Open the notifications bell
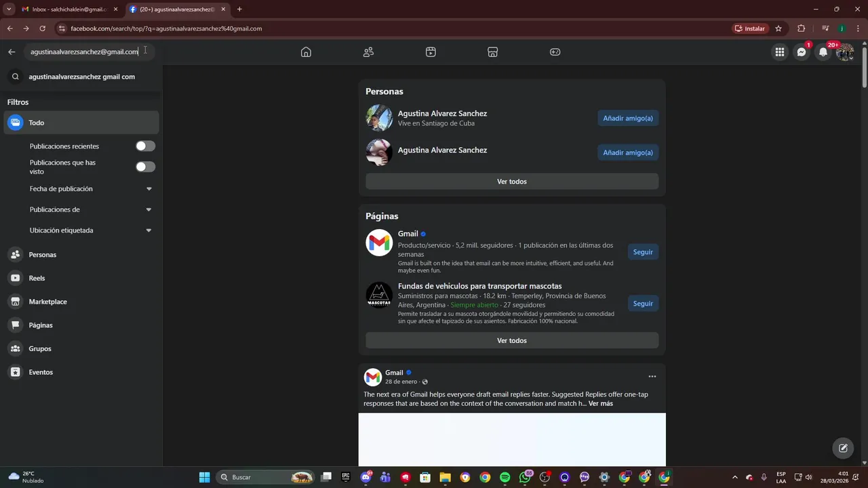Viewport: 868px width, 488px height. [823, 52]
